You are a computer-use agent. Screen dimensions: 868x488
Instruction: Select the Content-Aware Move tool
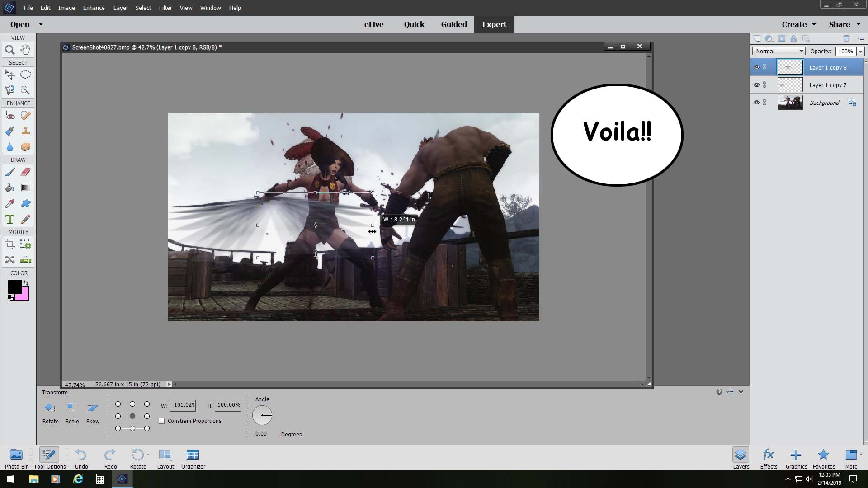click(x=10, y=260)
